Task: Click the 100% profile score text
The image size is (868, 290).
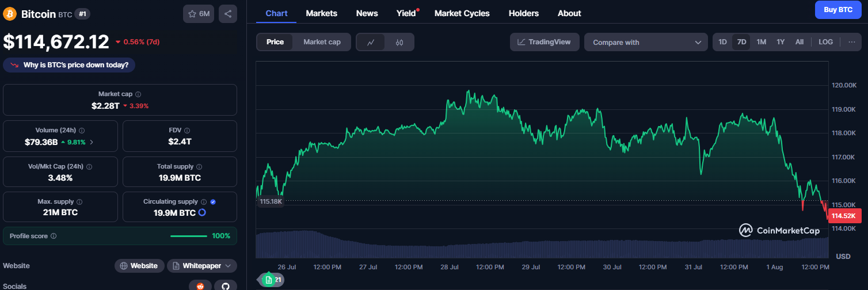Action: pos(221,236)
